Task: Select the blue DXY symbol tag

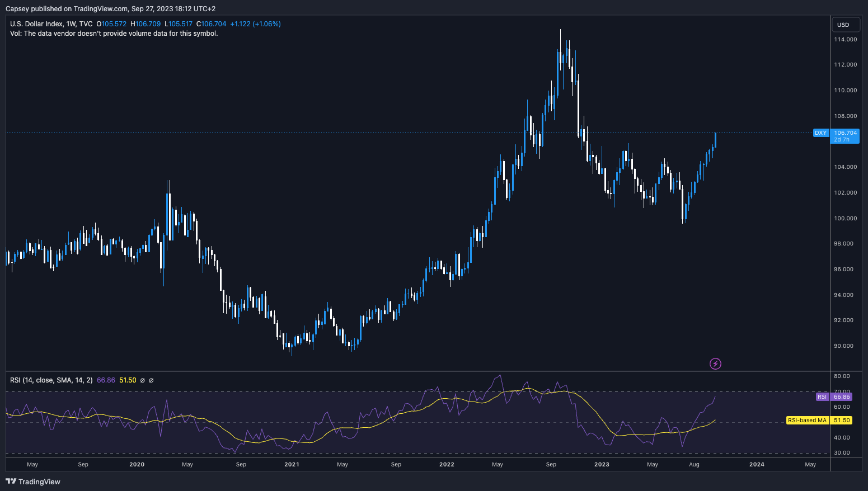Action: (820, 133)
